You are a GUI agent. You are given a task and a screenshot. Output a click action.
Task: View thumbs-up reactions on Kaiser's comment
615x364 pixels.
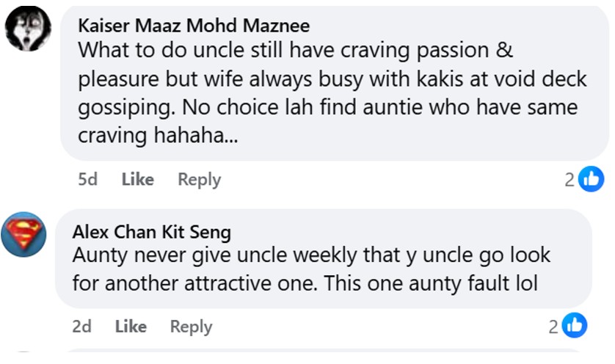pyautogui.click(x=591, y=179)
